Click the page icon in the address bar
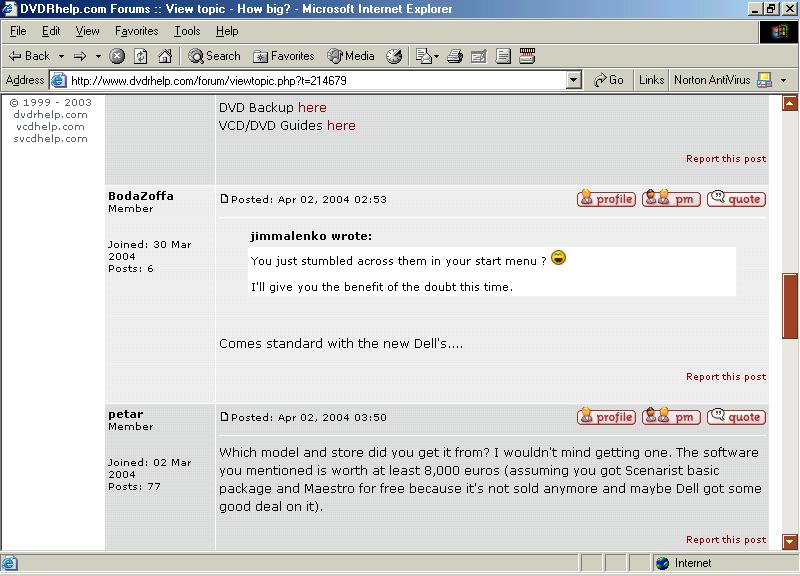Viewport: 800px width, 576px height. click(59, 81)
